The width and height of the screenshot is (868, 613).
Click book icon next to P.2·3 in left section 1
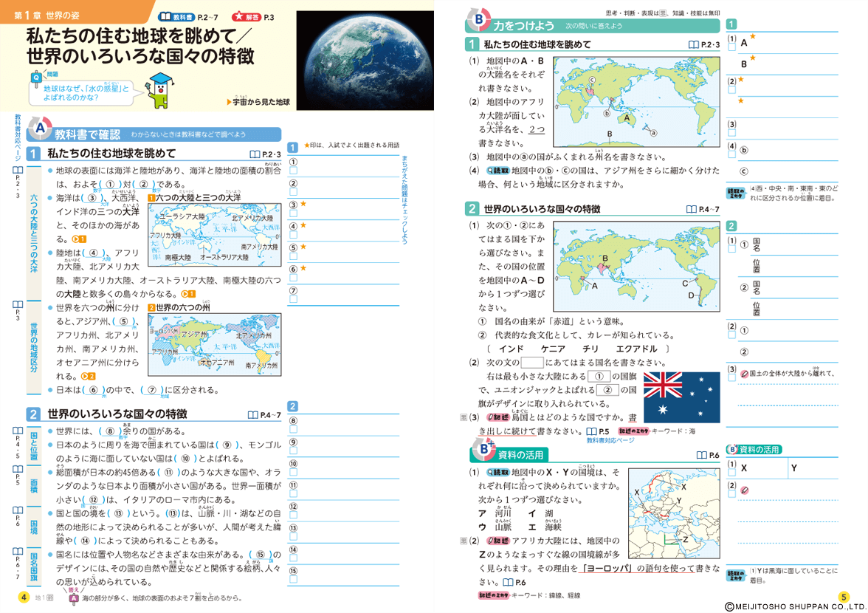pyautogui.click(x=255, y=154)
